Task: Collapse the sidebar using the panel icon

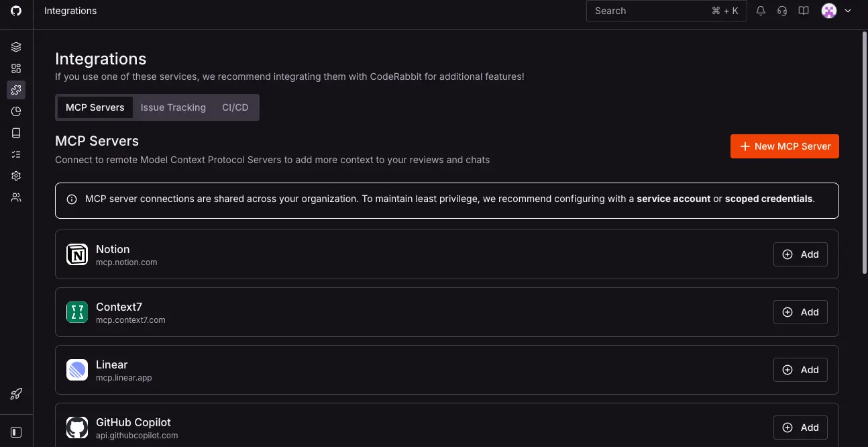Action: tap(16, 432)
